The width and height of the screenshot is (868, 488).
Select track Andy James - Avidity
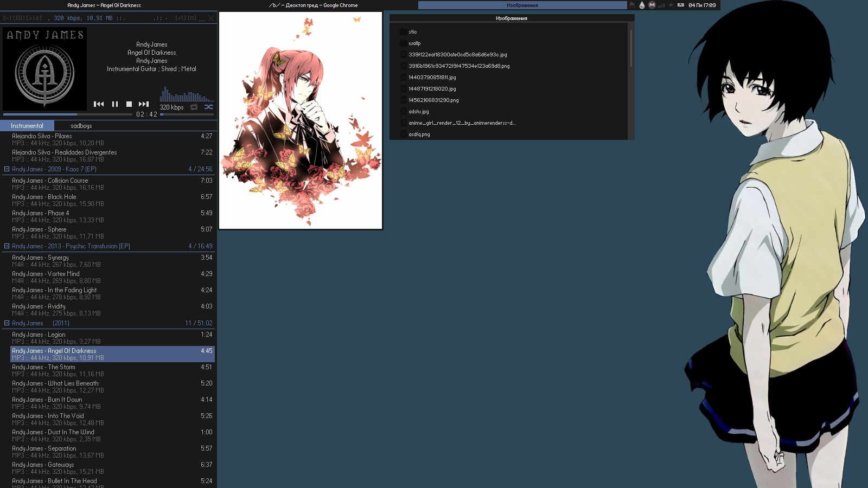point(112,310)
